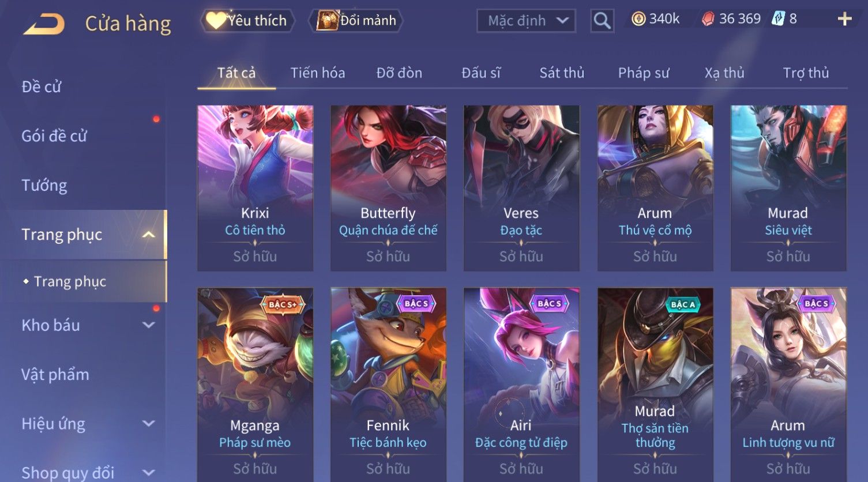
Task: Open the search magnifier icon
Action: coord(602,21)
